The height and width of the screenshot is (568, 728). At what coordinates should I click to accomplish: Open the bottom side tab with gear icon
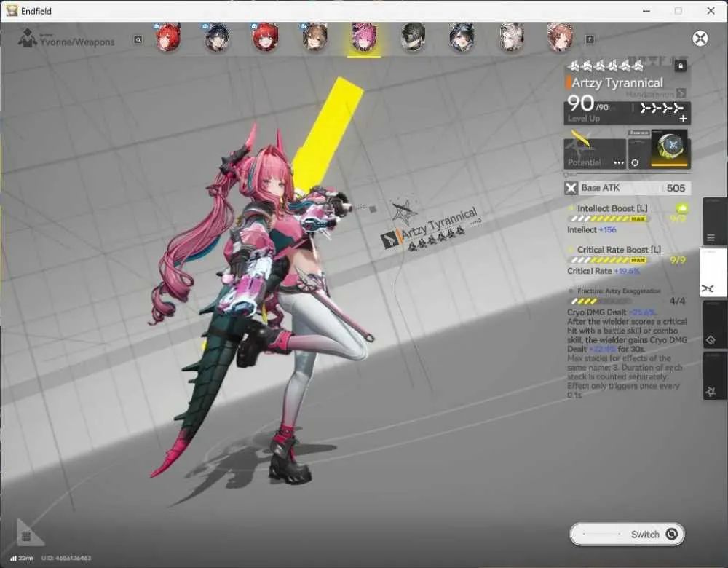(x=715, y=375)
